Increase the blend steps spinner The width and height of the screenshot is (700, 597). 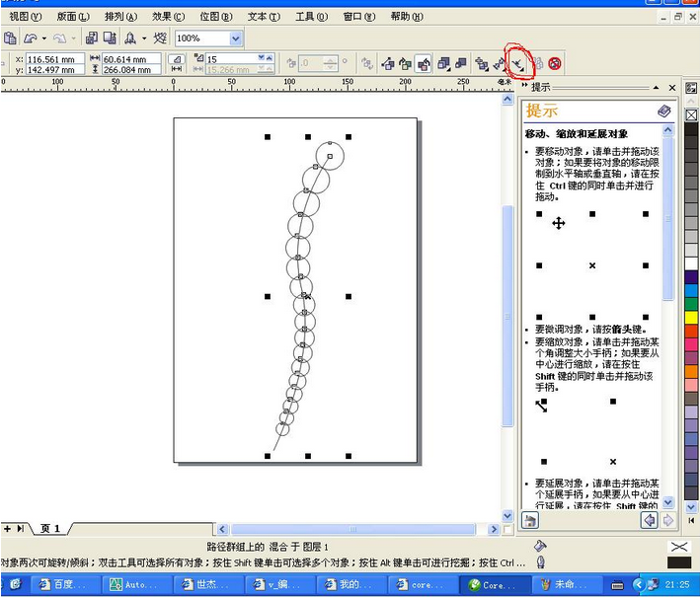click(x=270, y=57)
